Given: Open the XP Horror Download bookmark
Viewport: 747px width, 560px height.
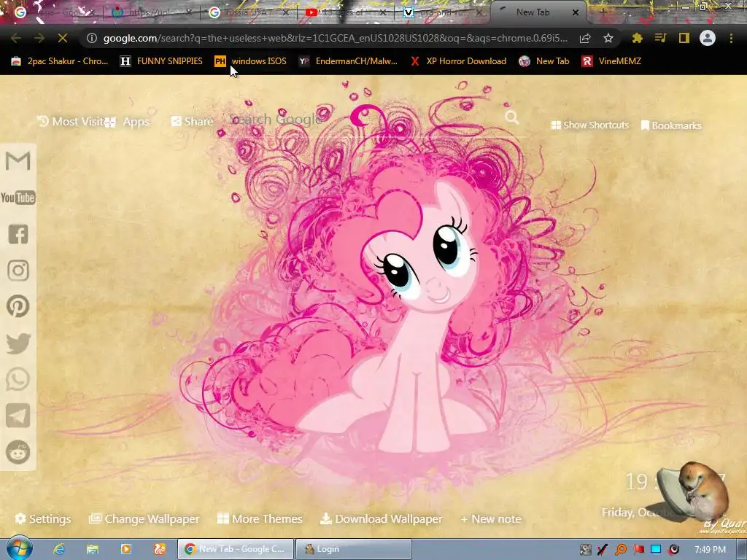Looking at the screenshot, I should [458, 61].
